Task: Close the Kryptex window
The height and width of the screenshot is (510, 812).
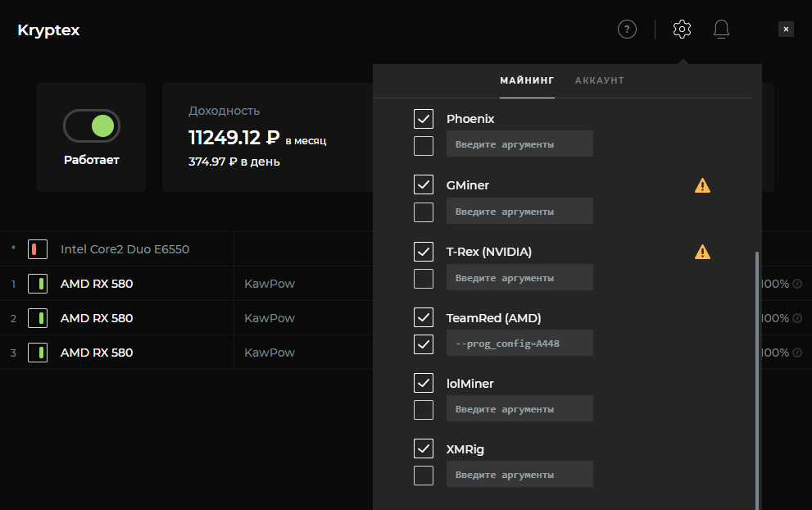Action: pyautogui.click(x=786, y=30)
